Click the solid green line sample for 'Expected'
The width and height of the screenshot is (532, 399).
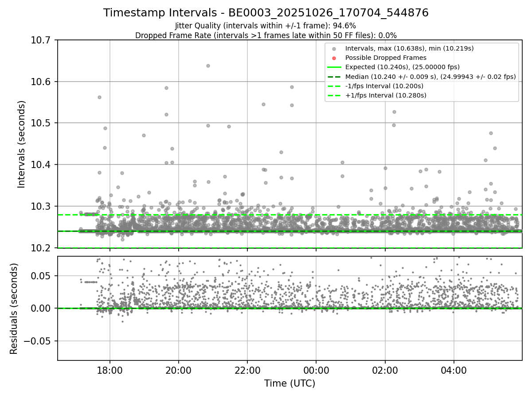(334, 67)
